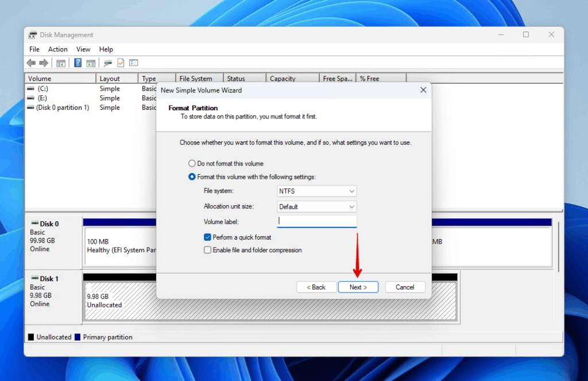Open Help via the blue question mark icon

tap(78, 63)
